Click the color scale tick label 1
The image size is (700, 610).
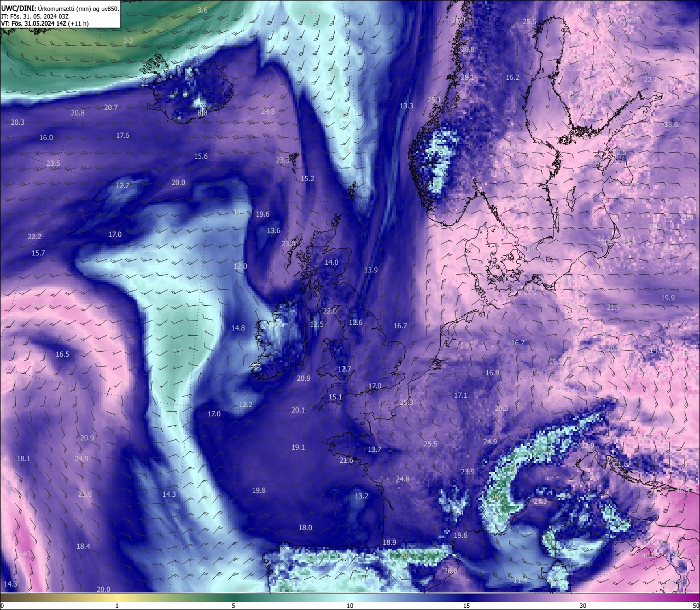tap(117, 606)
